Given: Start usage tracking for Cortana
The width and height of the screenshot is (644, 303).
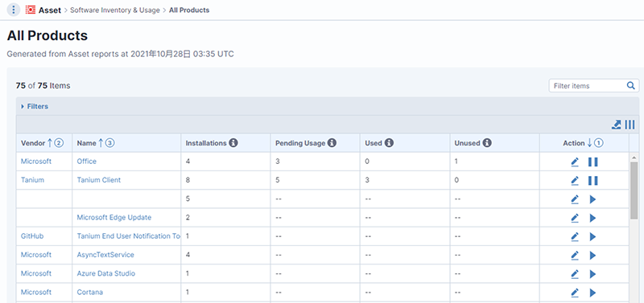Looking at the screenshot, I should coord(592,293).
